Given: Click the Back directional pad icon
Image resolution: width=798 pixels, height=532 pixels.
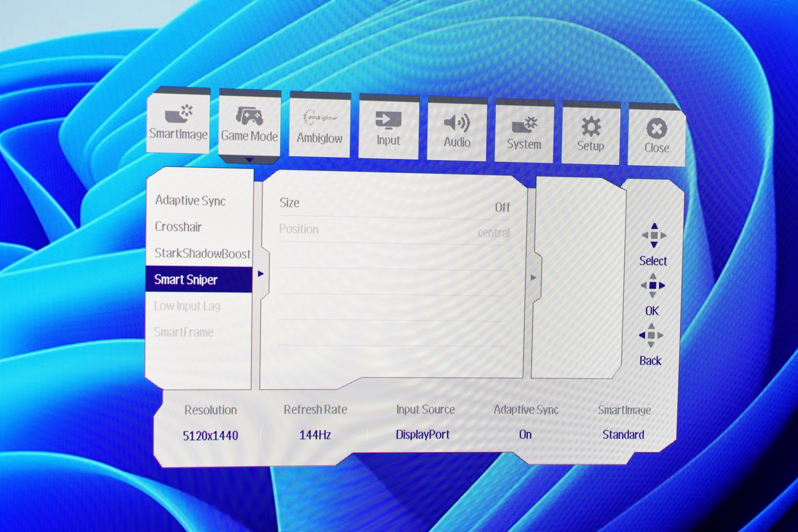Looking at the screenshot, I should coord(651,335).
